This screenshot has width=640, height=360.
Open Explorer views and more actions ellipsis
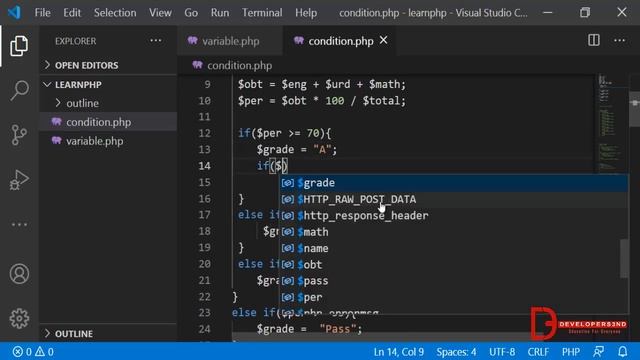click(x=156, y=41)
